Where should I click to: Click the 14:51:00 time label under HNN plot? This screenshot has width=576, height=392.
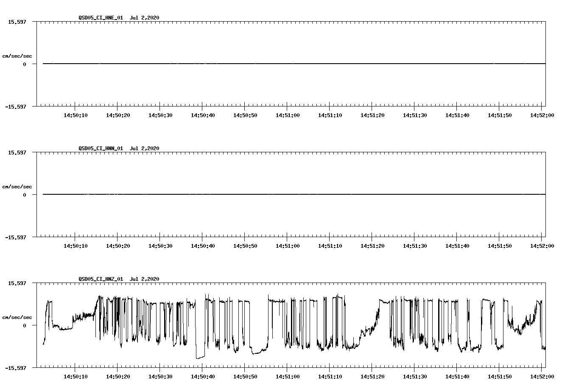click(288, 246)
